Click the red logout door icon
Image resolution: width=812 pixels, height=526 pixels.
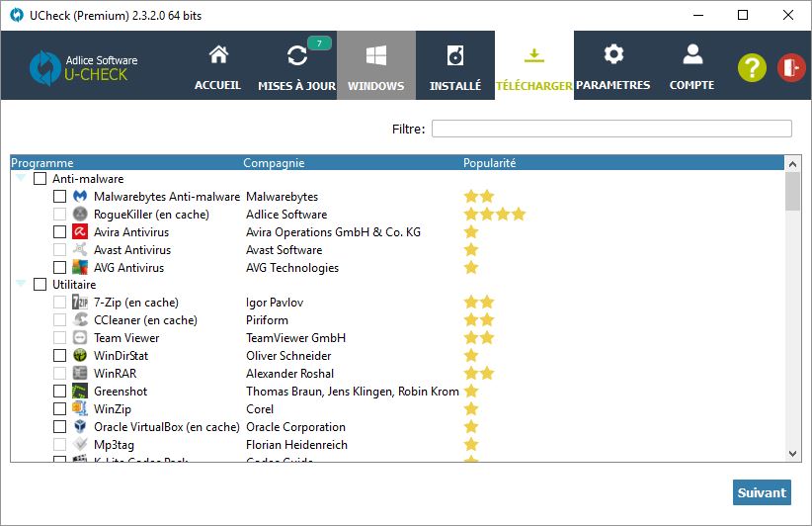pyautogui.click(x=791, y=67)
